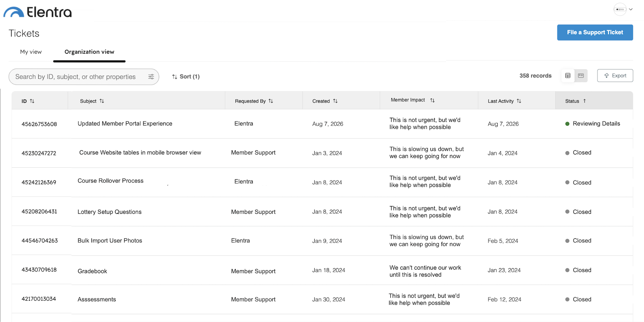Click Elentra requester in Bulk Import row
Viewport: 644px width, 322px height.
point(240,241)
